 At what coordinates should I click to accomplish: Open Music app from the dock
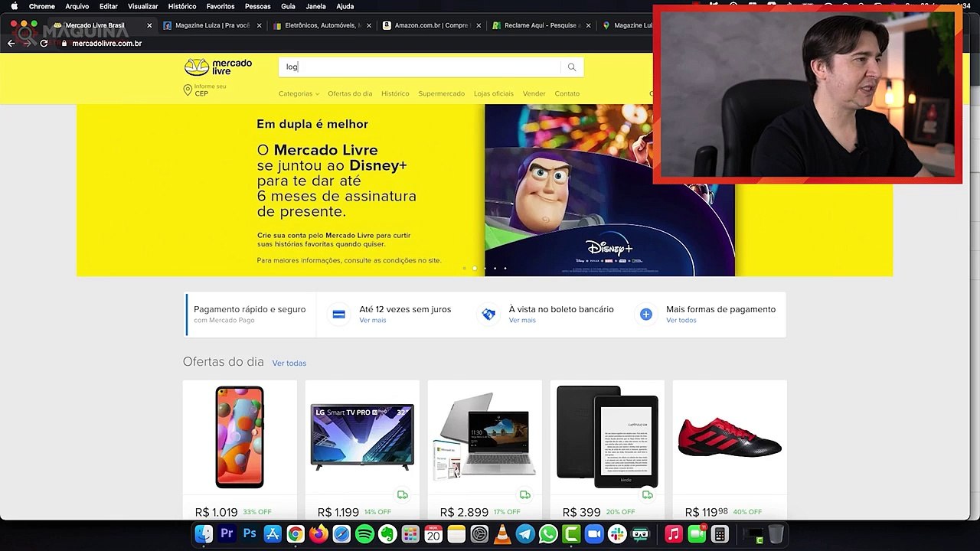tap(674, 534)
